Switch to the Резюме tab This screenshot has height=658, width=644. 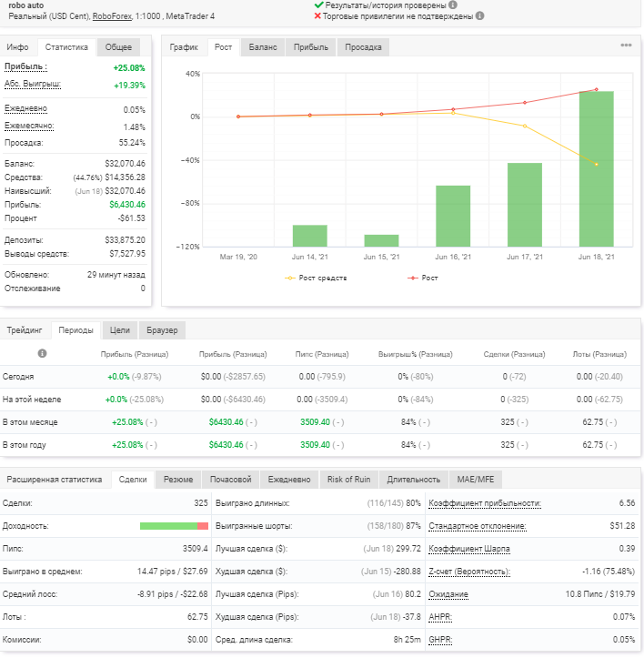(x=178, y=480)
